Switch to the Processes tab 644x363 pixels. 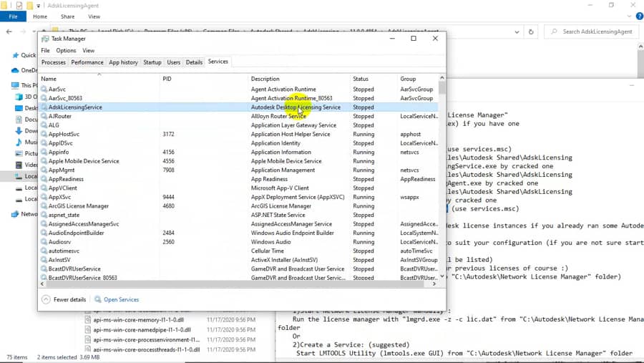pyautogui.click(x=54, y=62)
